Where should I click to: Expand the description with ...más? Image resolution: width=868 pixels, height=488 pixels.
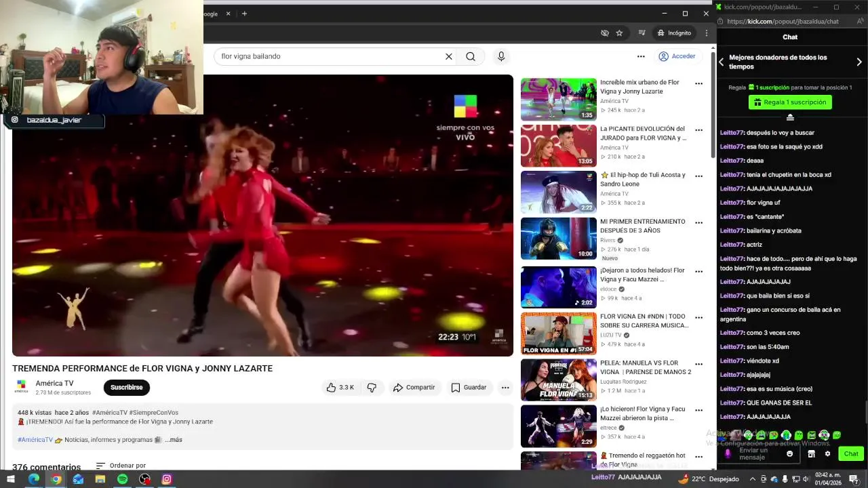(174, 440)
